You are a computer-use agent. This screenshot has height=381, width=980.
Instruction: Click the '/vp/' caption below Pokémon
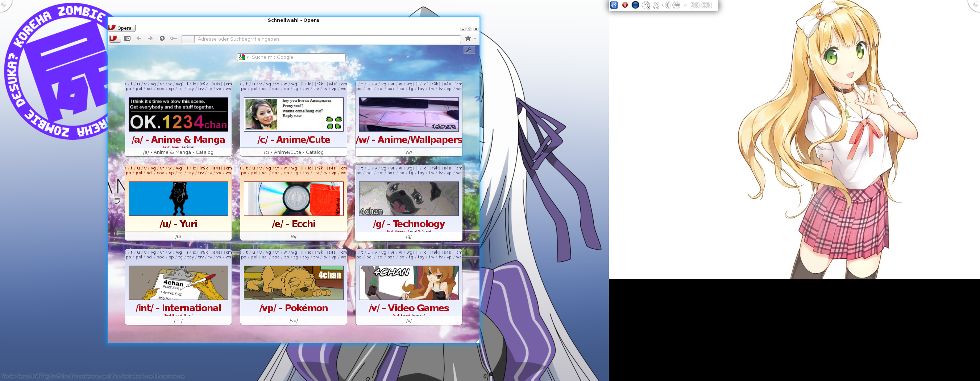[x=294, y=321]
